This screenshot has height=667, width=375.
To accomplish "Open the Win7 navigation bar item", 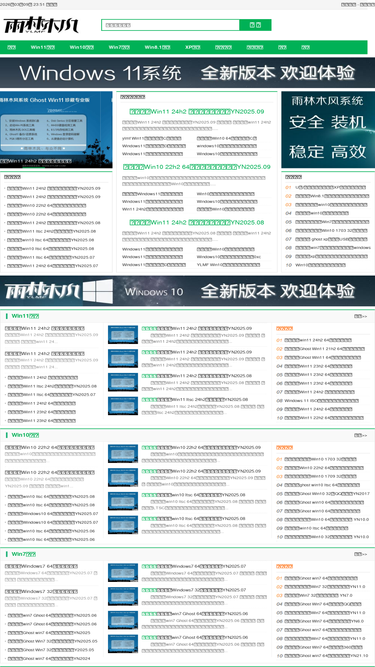I will [119, 47].
